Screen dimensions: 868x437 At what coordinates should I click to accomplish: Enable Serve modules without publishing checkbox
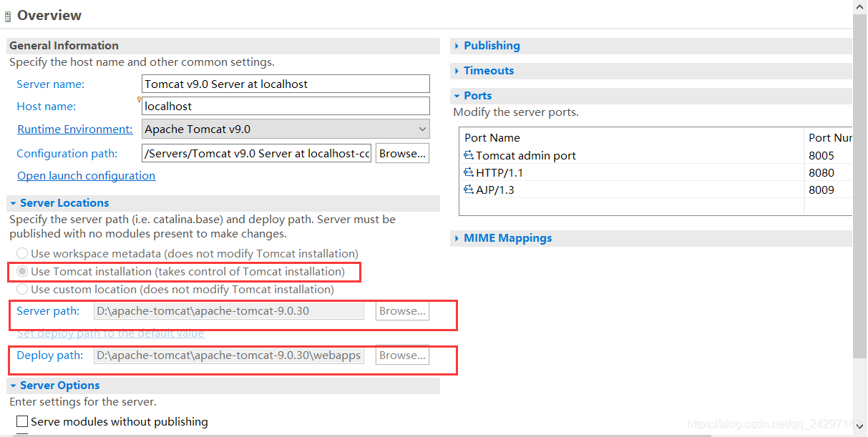22,421
